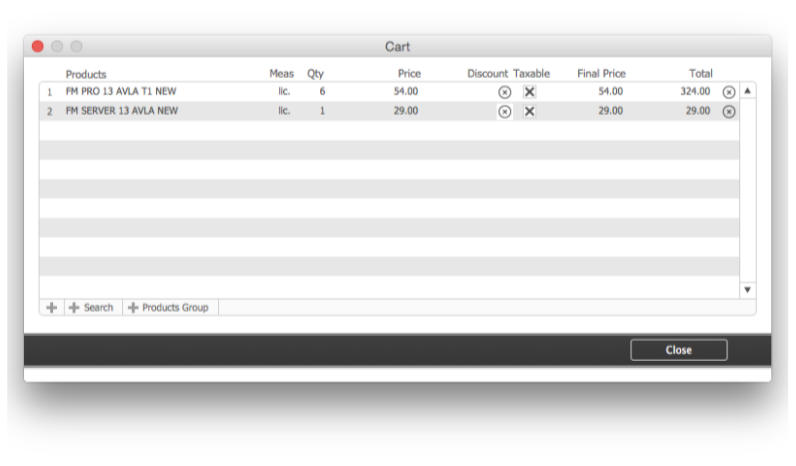
Task: Delete FM PRO 13 AVLA T1 row
Action: point(729,92)
